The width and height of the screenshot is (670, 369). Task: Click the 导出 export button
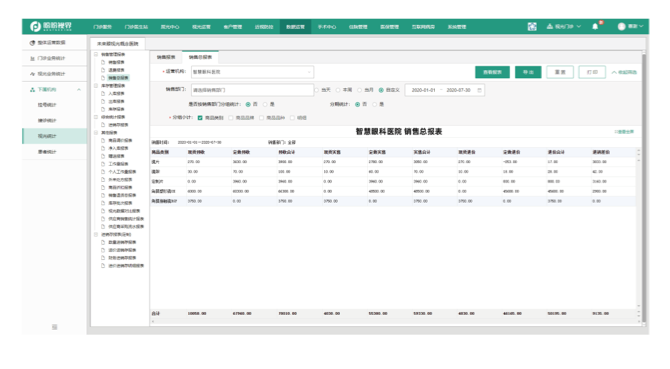[x=528, y=72]
